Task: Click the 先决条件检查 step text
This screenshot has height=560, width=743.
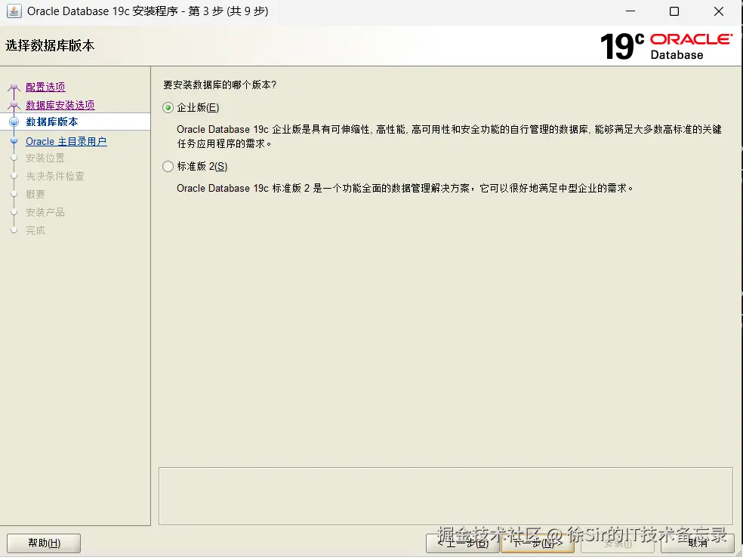Action: pyautogui.click(x=55, y=176)
